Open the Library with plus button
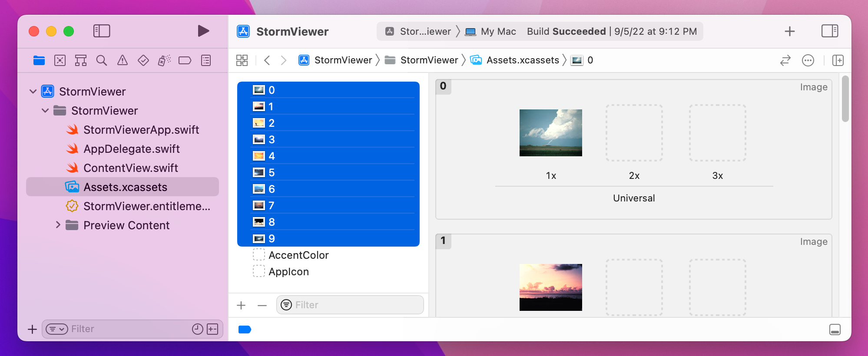Viewport: 868px width, 356px height. [x=790, y=31]
